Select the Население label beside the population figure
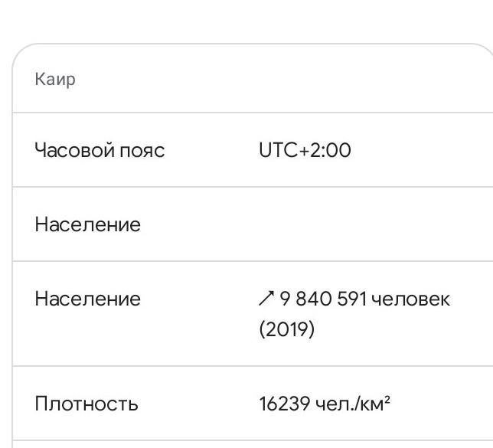The height and width of the screenshot is (448, 493). pyautogui.click(x=87, y=299)
